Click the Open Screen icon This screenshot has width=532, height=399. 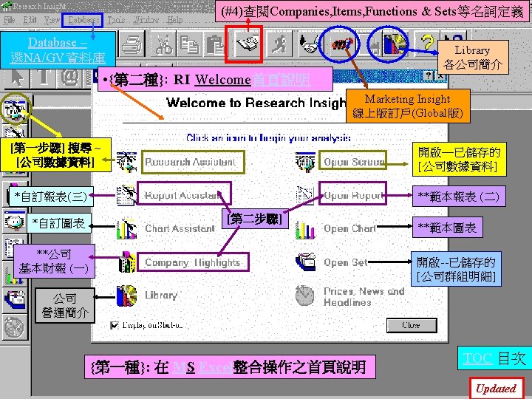click(x=305, y=162)
